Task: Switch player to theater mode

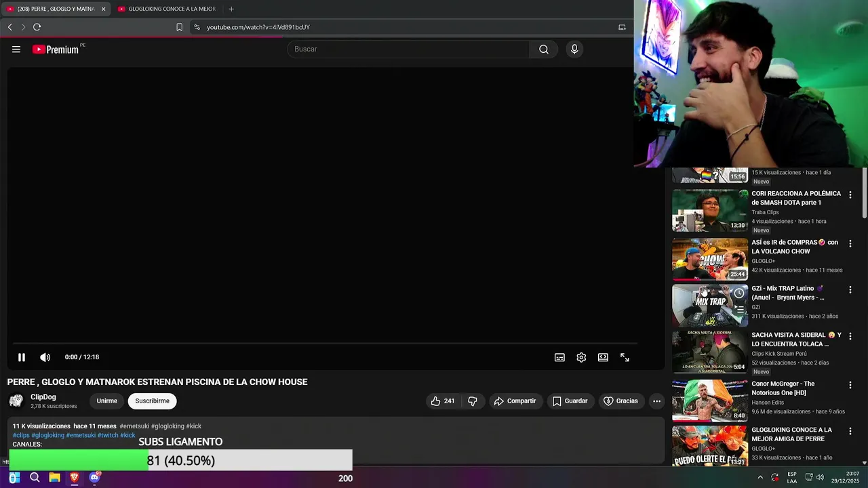Action: click(x=603, y=357)
